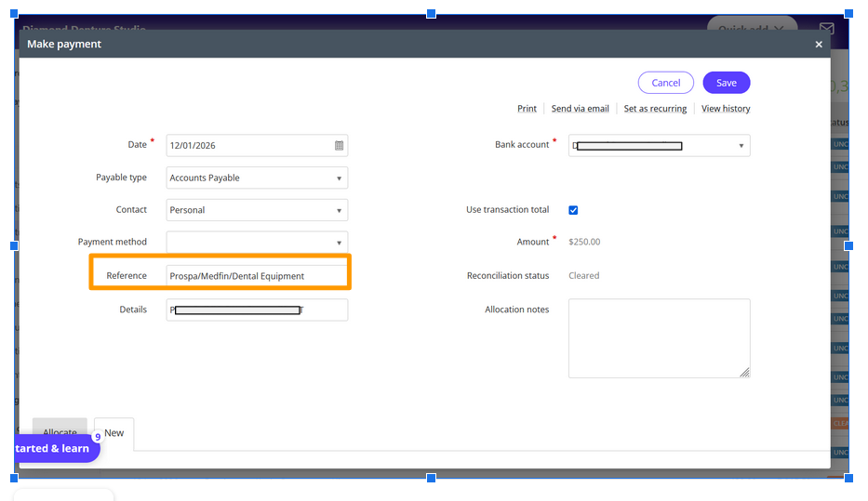Click the $250.00 amount value
Image resolution: width=868 pixels, height=501 pixels.
point(584,242)
